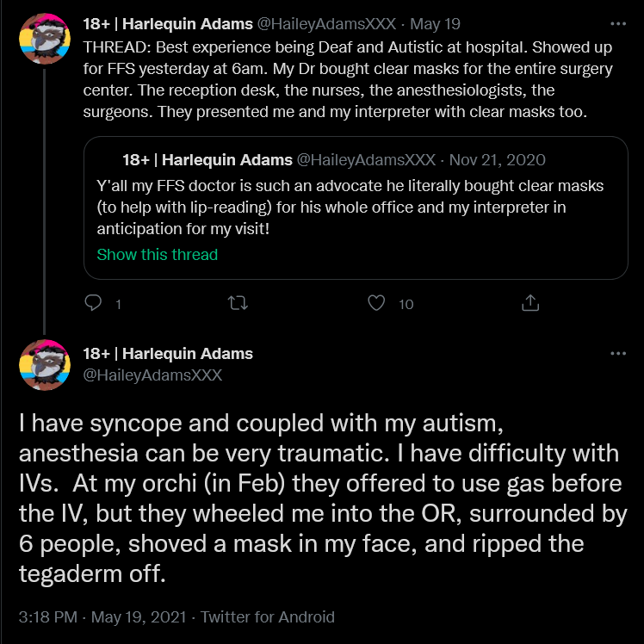Open the May 19 timestamp link

pos(435,24)
